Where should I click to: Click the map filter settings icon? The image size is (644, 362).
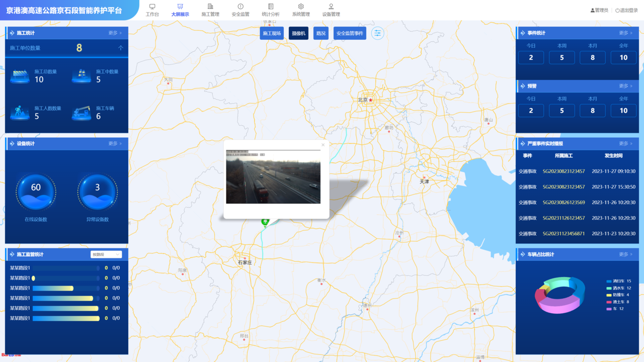(377, 33)
